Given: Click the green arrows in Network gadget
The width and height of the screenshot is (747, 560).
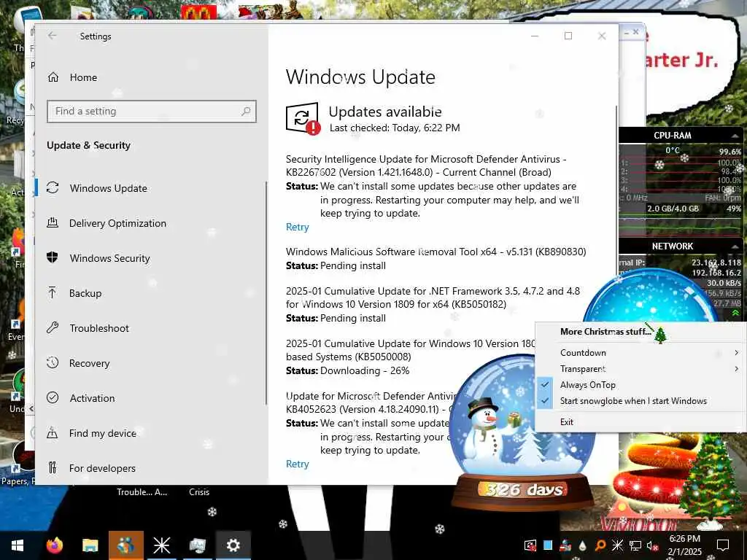Looking at the screenshot, I should (735, 312).
